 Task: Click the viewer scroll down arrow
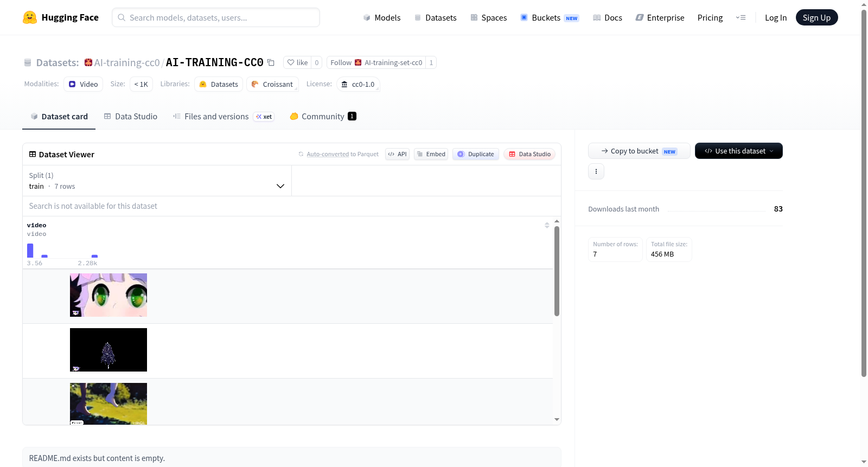click(x=557, y=419)
